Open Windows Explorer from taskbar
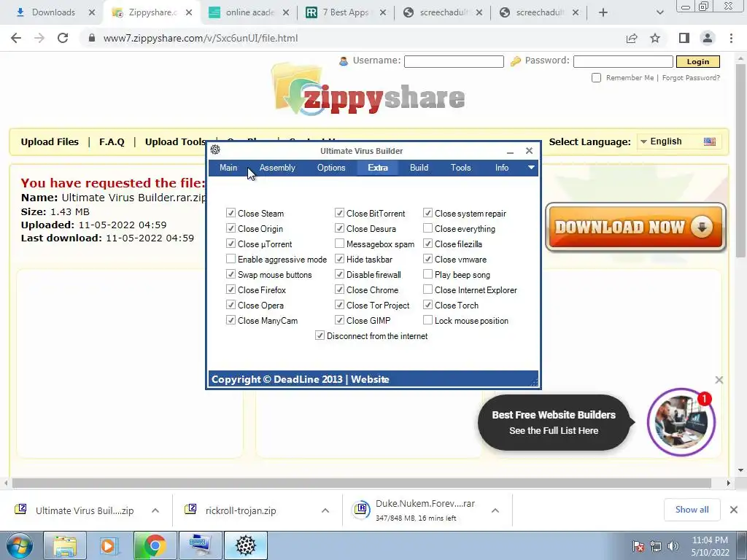 [65, 545]
